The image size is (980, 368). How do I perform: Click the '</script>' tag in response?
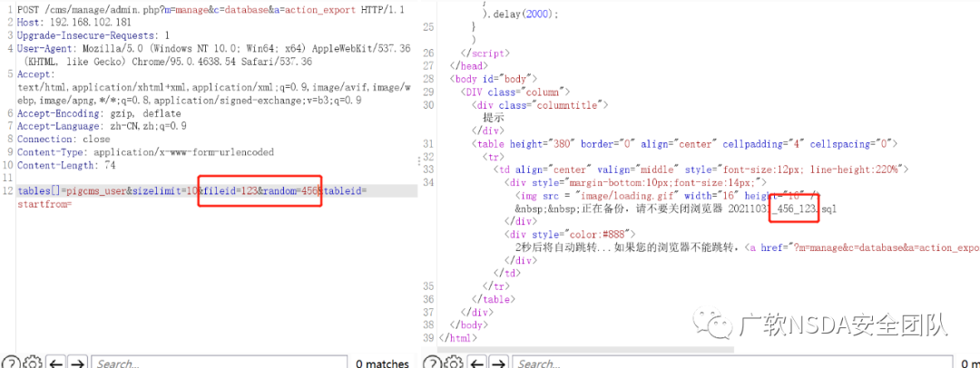(x=485, y=53)
